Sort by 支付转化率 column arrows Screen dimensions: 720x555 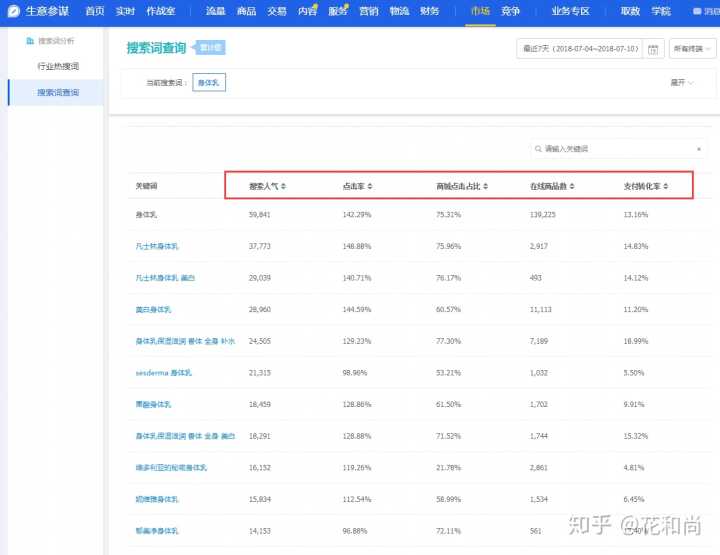point(664,186)
